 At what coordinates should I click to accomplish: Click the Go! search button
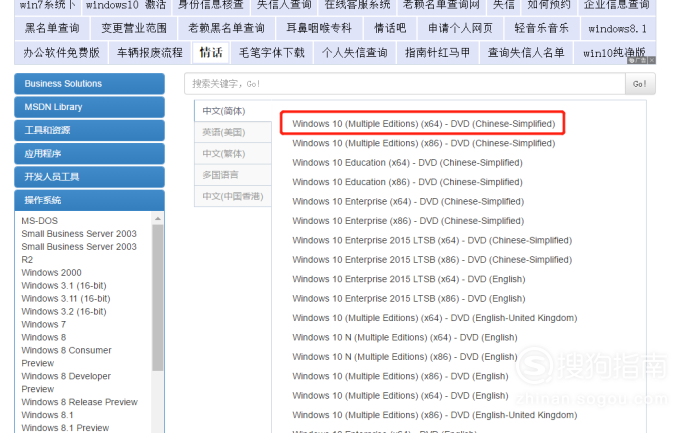[x=640, y=84]
